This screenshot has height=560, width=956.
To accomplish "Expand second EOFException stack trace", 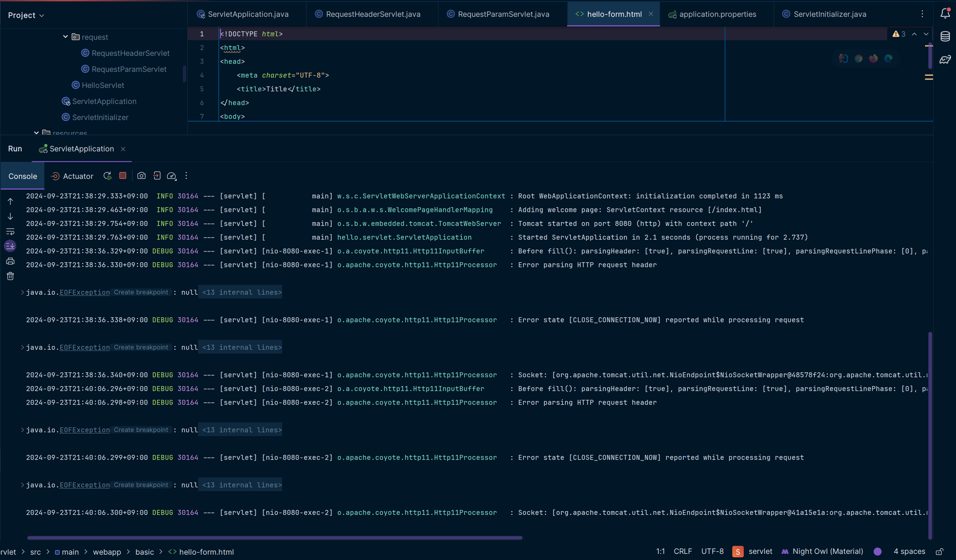I will tap(23, 347).
